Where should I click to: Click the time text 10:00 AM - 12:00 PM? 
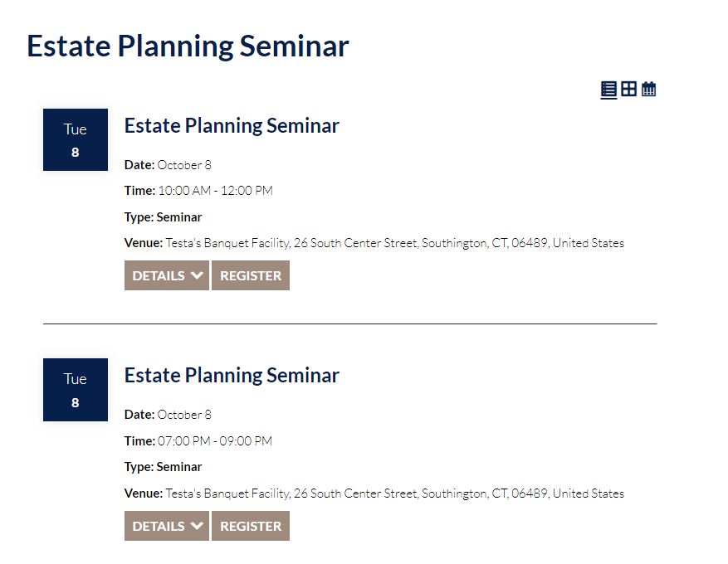click(216, 191)
